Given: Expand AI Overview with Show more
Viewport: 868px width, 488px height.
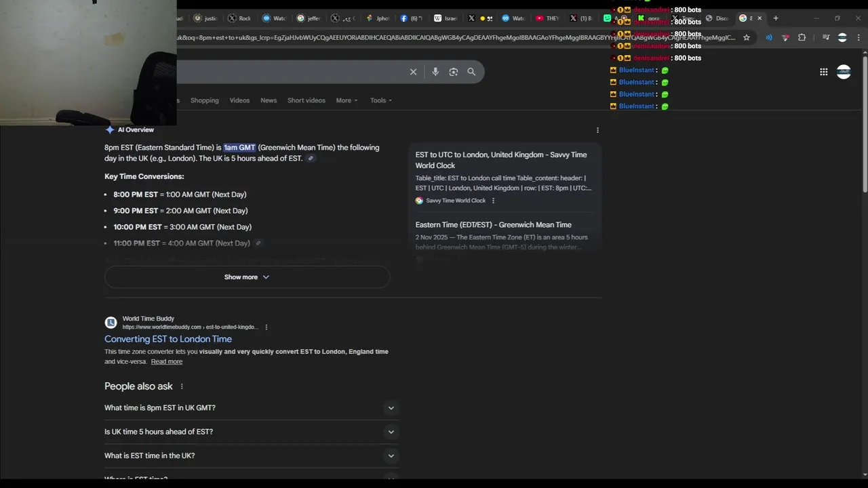Looking at the screenshot, I should coord(247,277).
